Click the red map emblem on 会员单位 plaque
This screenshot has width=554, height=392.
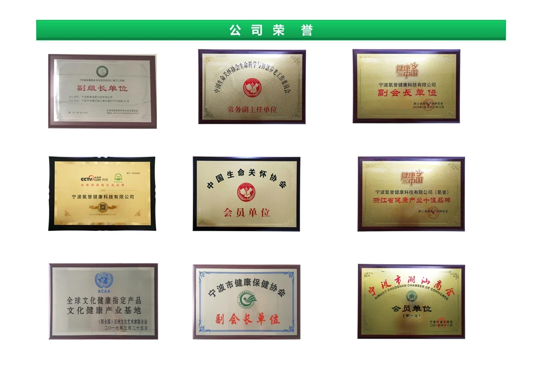coord(246,192)
